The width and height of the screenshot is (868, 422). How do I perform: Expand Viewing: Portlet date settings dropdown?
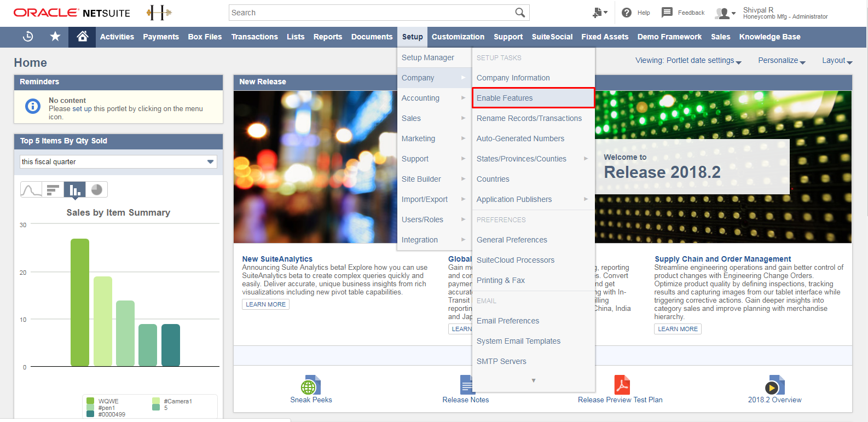click(x=688, y=61)
